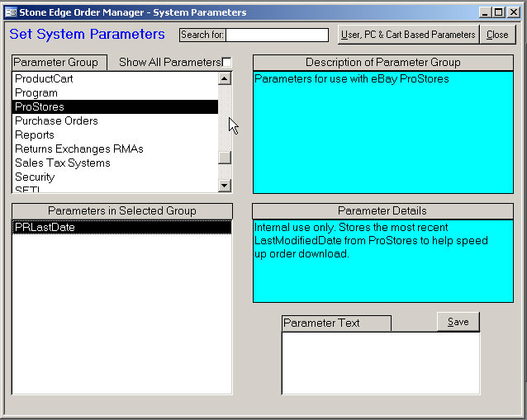Click inside the Search for input field
527x420 pixels.
tap(277, 35)
